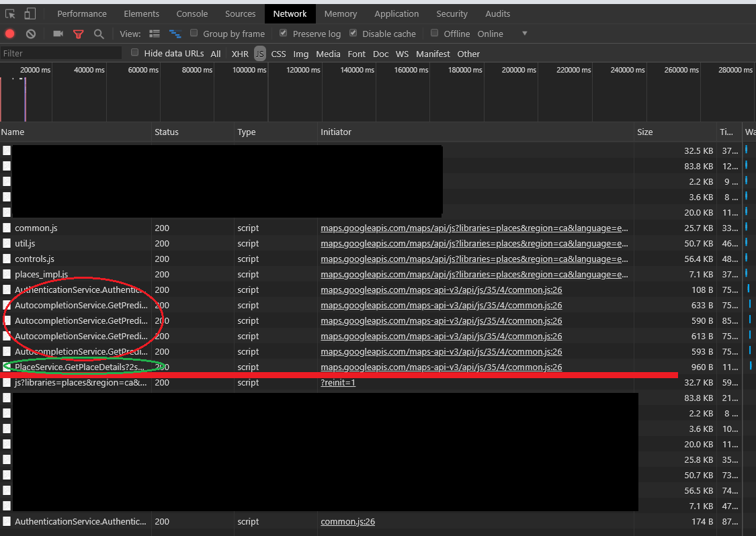Click the ?reinit=1 initiator link

(338, 382)
